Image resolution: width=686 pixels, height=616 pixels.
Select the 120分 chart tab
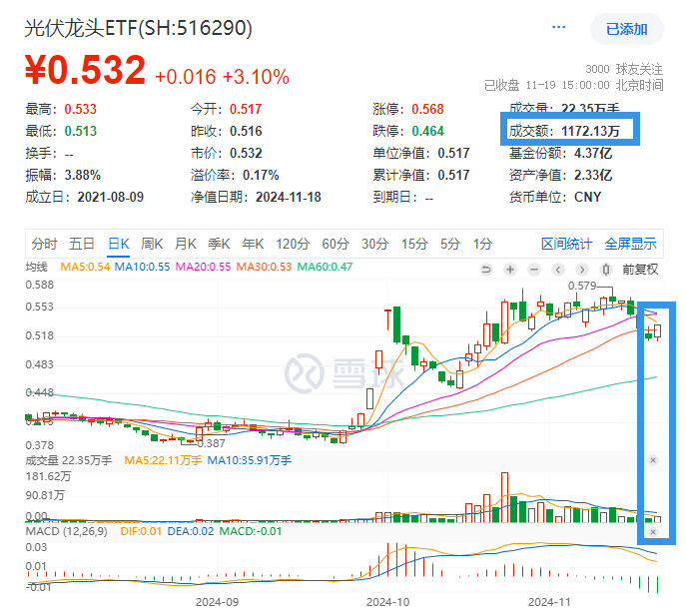coord(293,244)
